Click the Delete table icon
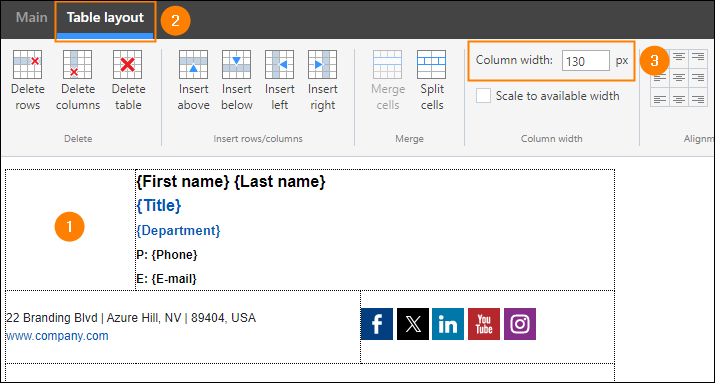Image resolution: width=715 pixels, height=383 pixels. pos(128,65)
